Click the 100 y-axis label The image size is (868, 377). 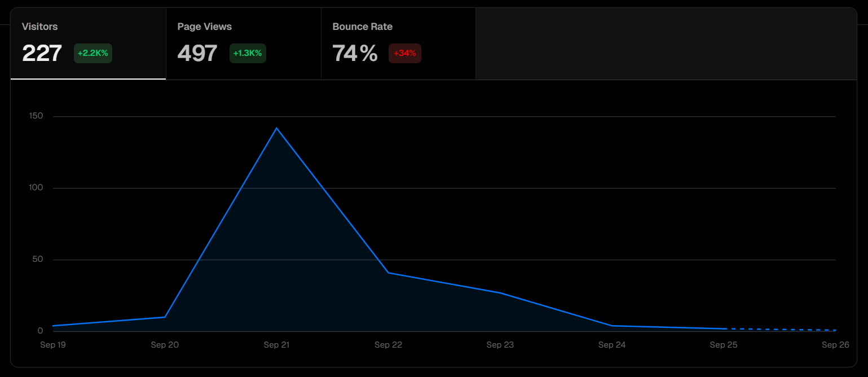click(x=36, y=187)
